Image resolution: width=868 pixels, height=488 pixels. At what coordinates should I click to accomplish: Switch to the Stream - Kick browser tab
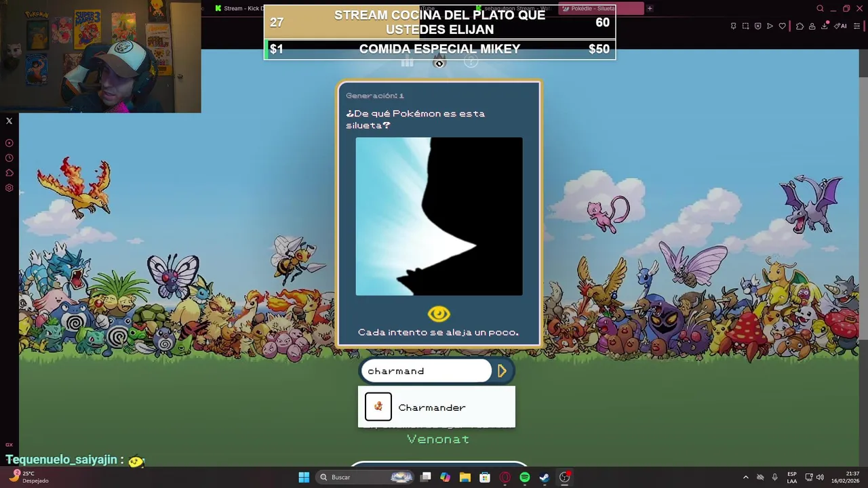pyautogui.click(x=239, y=9)
